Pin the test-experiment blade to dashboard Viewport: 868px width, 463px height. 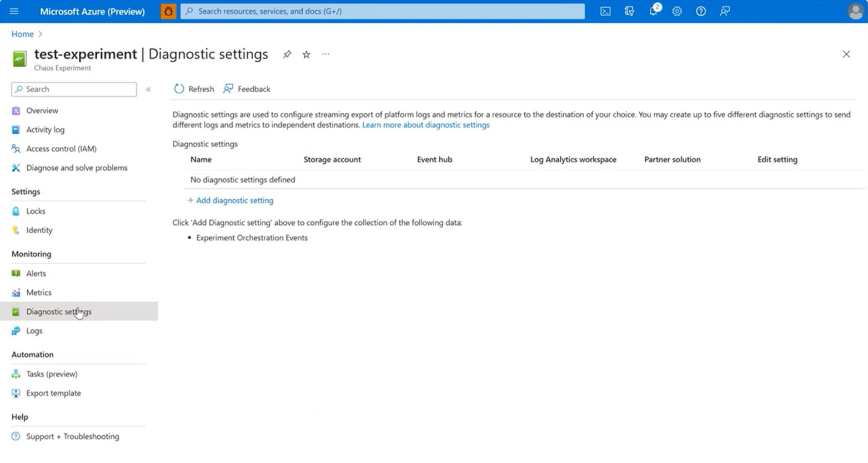coord(287,54)
